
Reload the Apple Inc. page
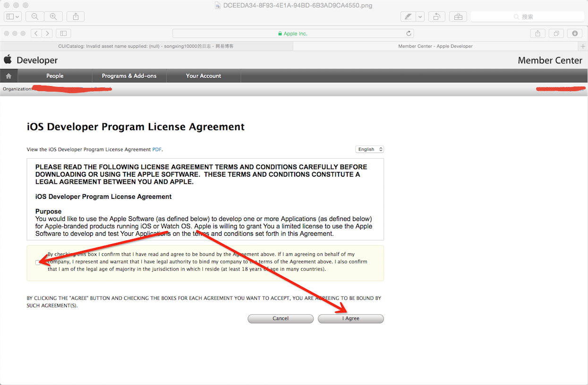409,34
